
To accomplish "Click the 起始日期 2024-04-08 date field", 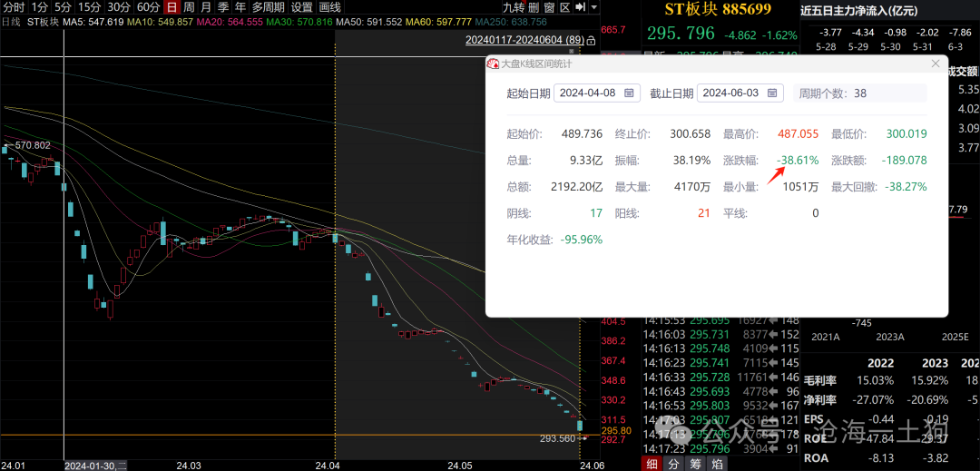I will [597, 93].
